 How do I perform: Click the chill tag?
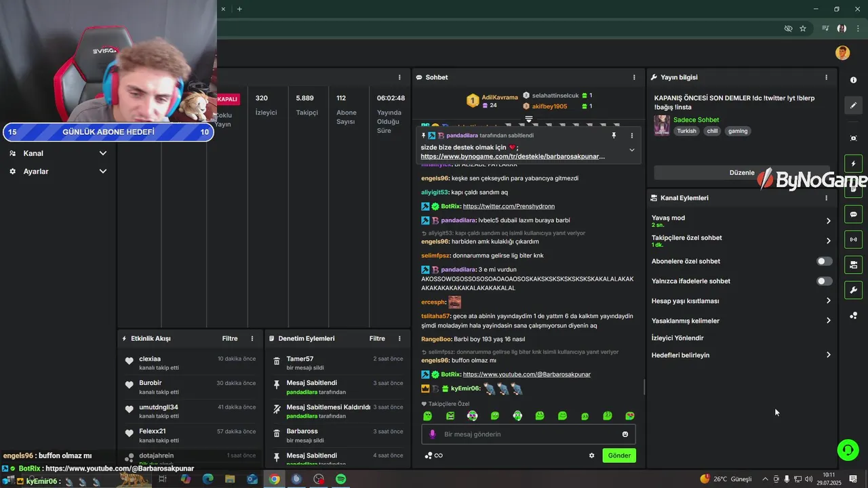click(x=712, y=131)
